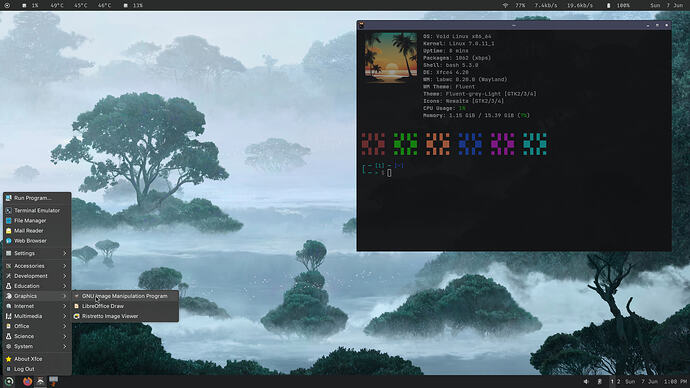Click the terminal window app icon in titlebar
Viewport: 690px width, 388px height.
click(x=362, y=26)
